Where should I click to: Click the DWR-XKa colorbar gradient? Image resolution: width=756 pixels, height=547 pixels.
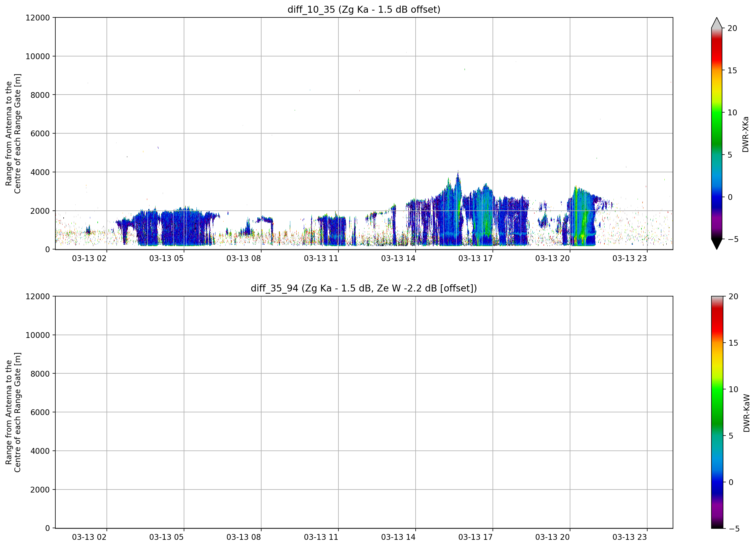click(717, 133)
